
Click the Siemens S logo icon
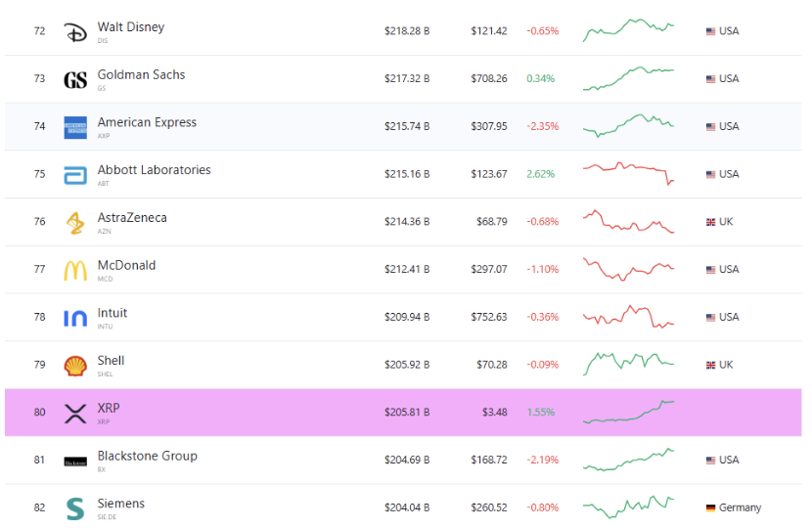[75, 508]
